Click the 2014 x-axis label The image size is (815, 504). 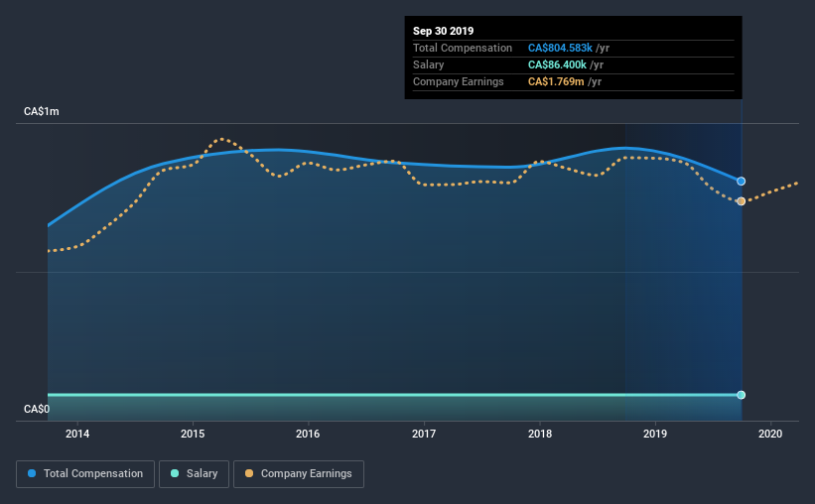(x=77, y=434)
